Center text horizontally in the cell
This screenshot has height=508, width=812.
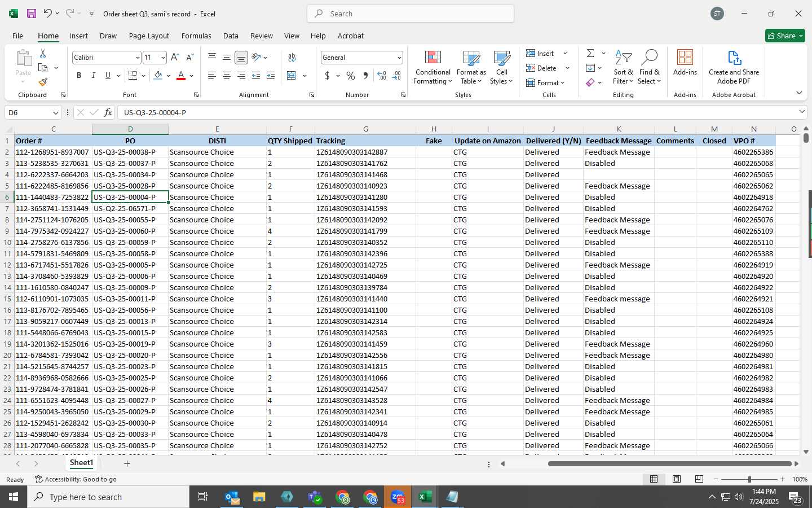pyautogui.click(x=227, y=76)
